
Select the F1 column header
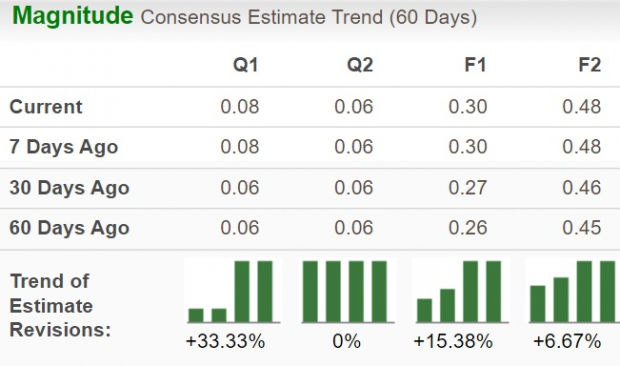475,65
